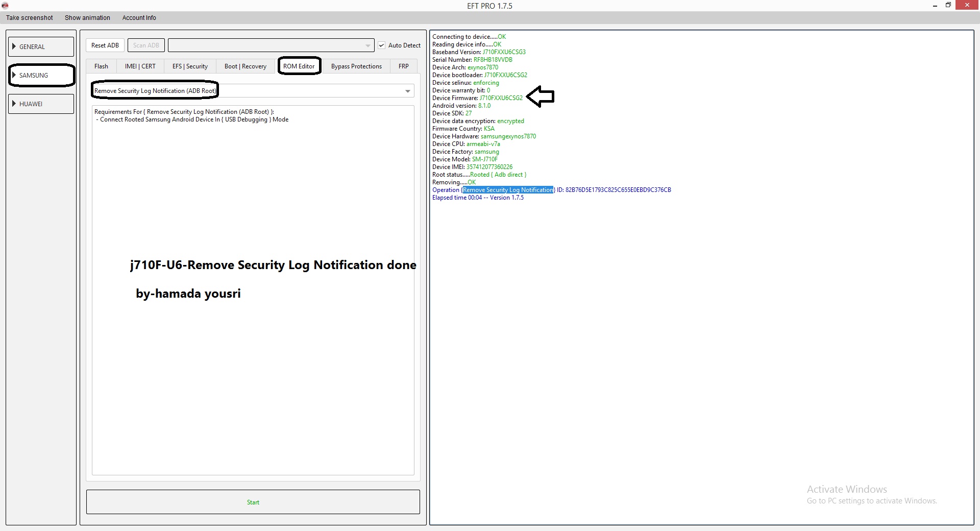Switch to the Flash tab
980x531 pixels.
(x=101, y=66)
